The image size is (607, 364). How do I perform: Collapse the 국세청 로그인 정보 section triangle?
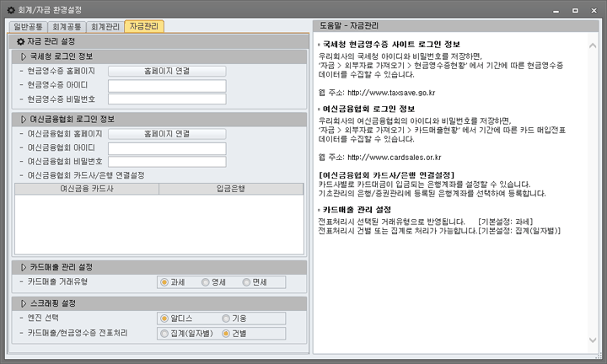pyautogui.click(x=24, y=56)
